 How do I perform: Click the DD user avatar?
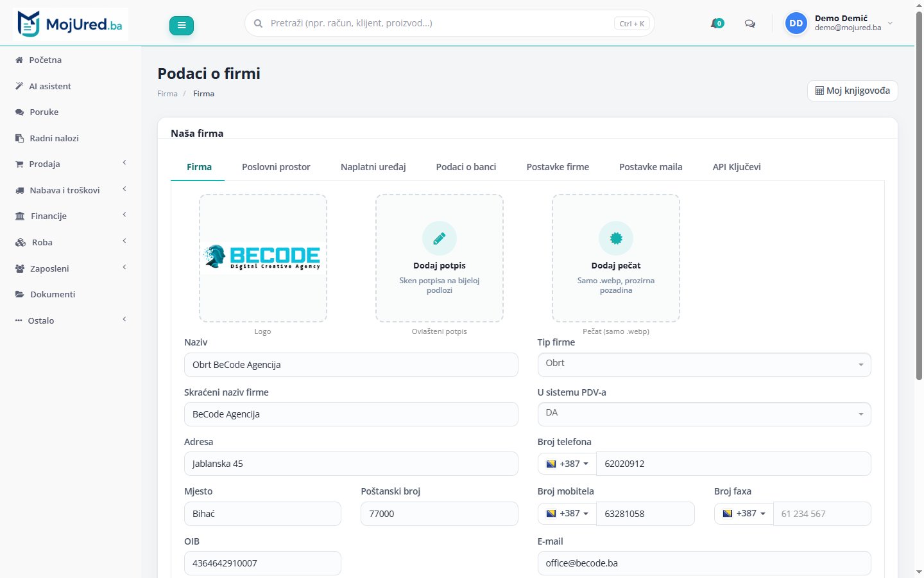[x=796, y=23]
